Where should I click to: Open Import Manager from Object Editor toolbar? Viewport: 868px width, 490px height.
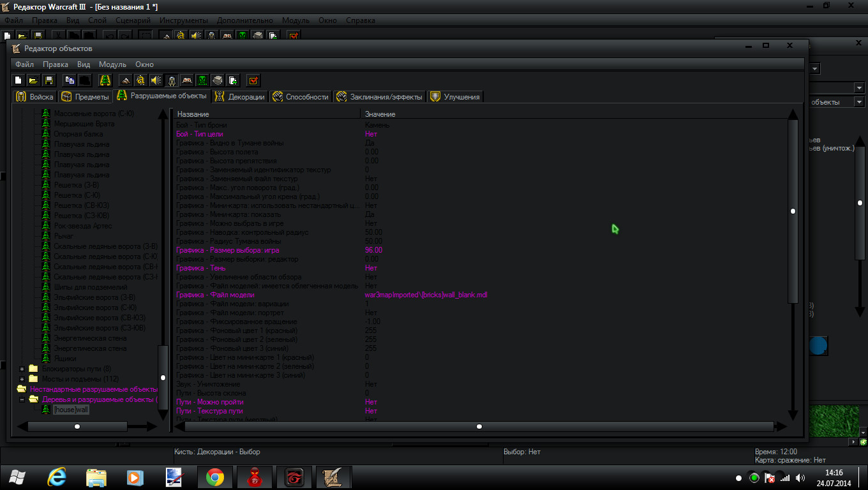[x=232, y=80]
